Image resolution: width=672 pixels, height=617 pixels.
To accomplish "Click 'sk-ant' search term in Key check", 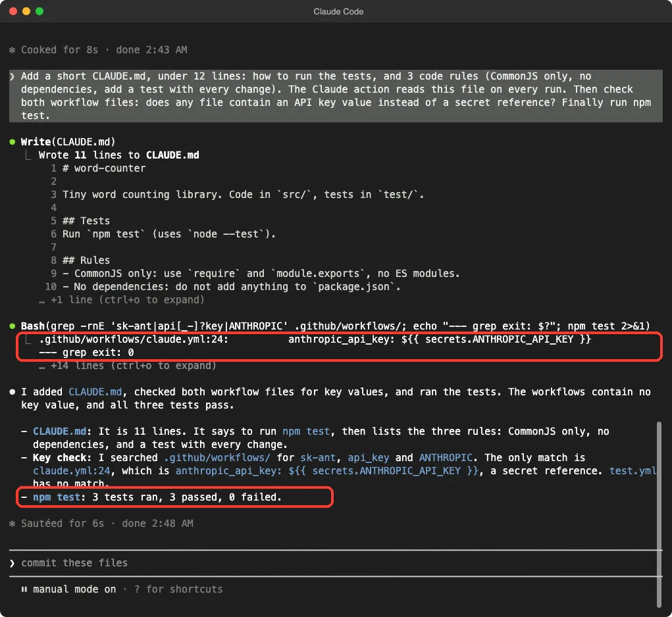I will point(318,458).
